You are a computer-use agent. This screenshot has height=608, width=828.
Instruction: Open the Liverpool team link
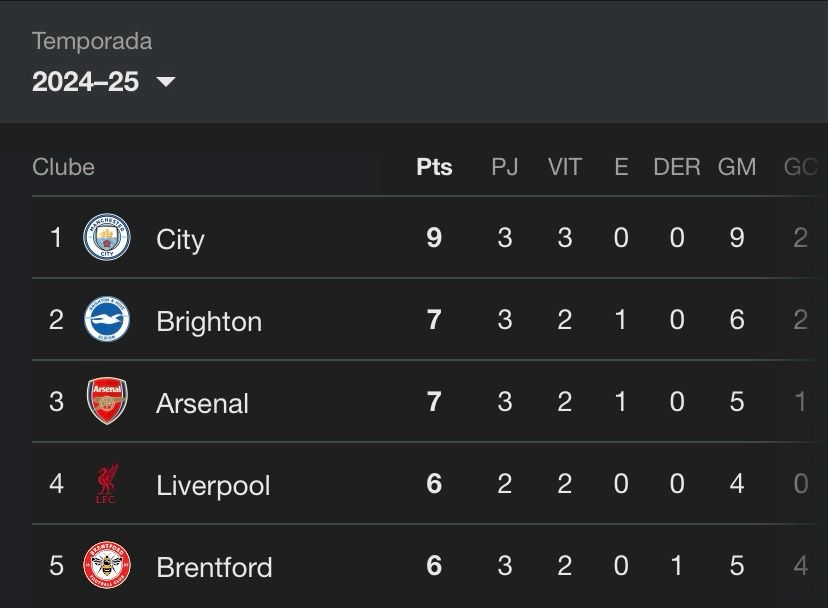213,485
